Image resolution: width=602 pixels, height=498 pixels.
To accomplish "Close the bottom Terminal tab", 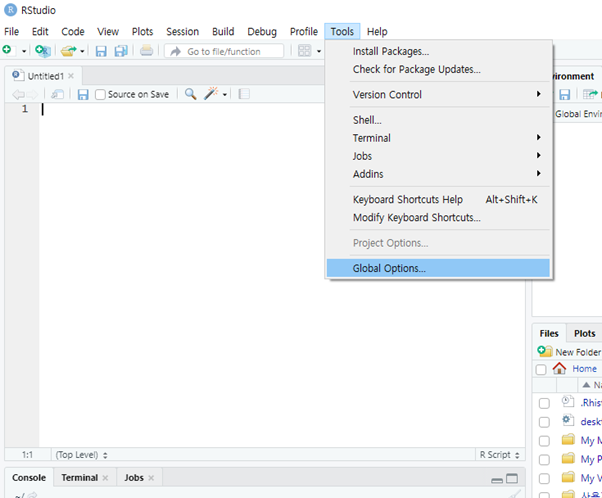I will pyautogui.click(x=105, y=478).
